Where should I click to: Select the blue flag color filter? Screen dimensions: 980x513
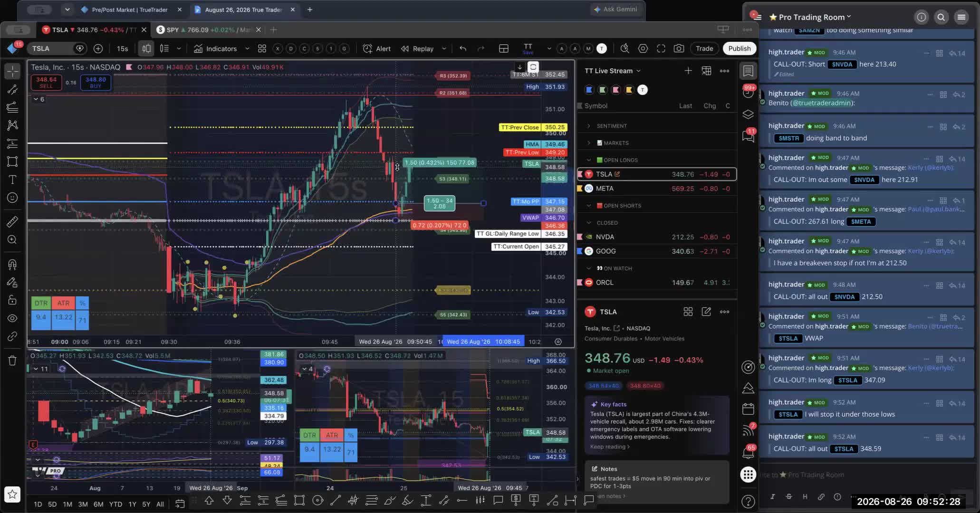[589, 90]
